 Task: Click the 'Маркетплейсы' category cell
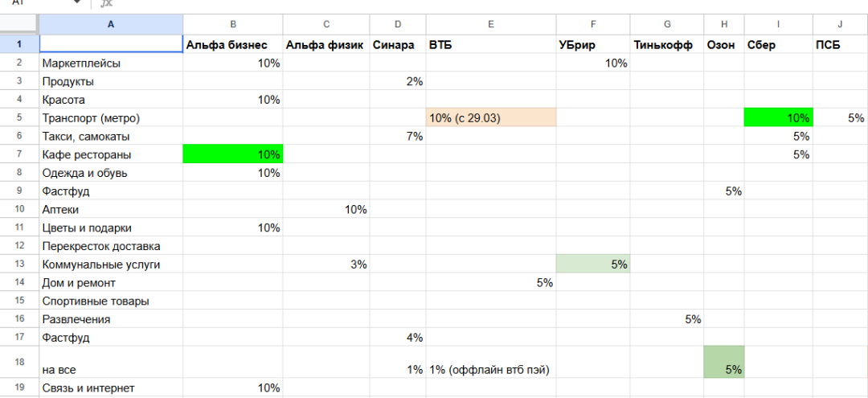[x=111, y=63]
